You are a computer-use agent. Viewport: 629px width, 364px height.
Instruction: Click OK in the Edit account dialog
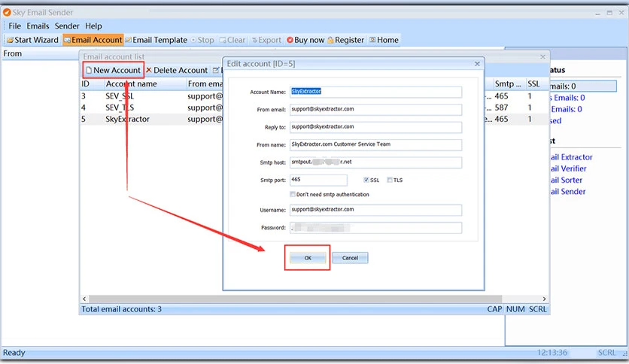pyautogui.click(x=308, y=258)
